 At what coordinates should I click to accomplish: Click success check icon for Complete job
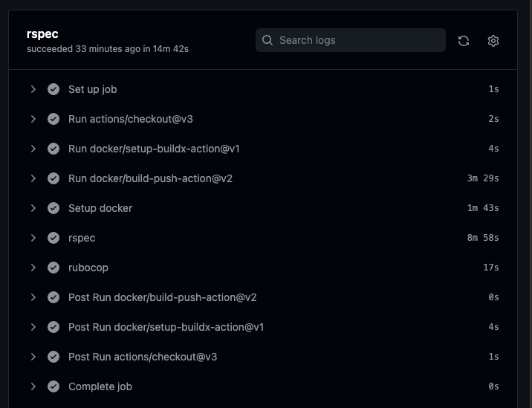point(53,386)
